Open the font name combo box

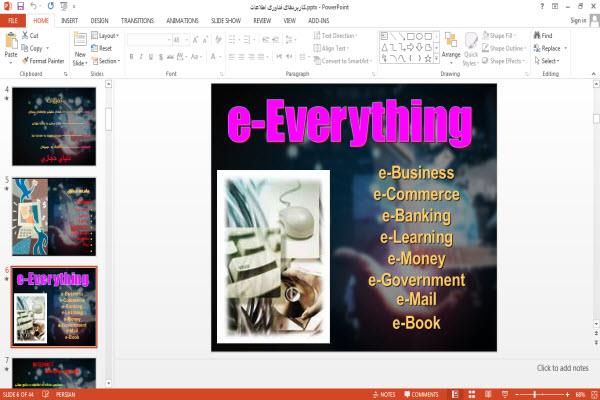click(149, 40)
